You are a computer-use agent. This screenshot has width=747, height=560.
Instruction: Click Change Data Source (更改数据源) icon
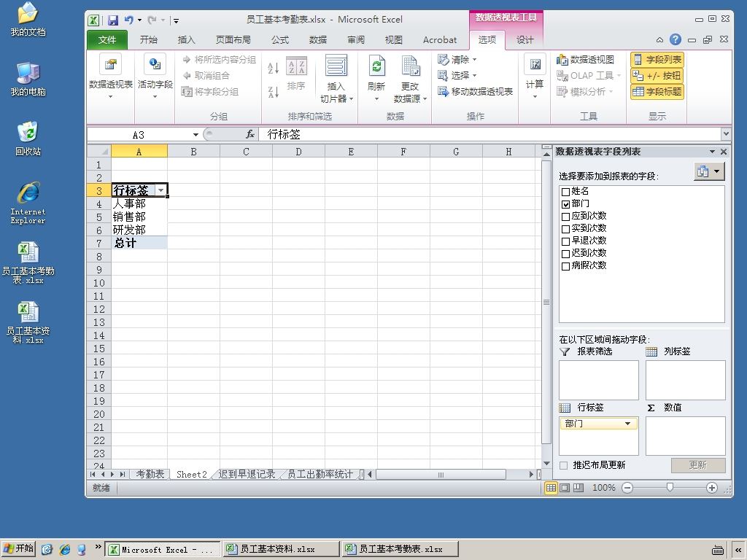point(410,65)
